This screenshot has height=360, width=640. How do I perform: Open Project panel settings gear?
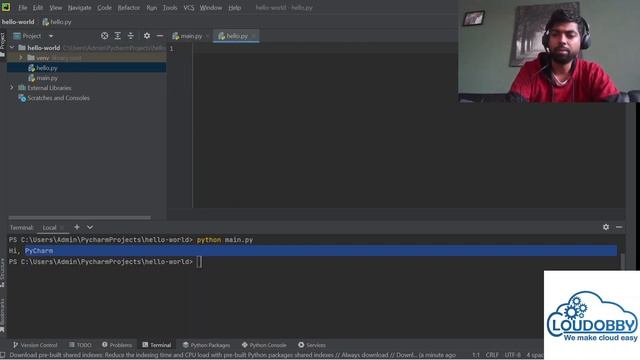click(x=147, y=36)
